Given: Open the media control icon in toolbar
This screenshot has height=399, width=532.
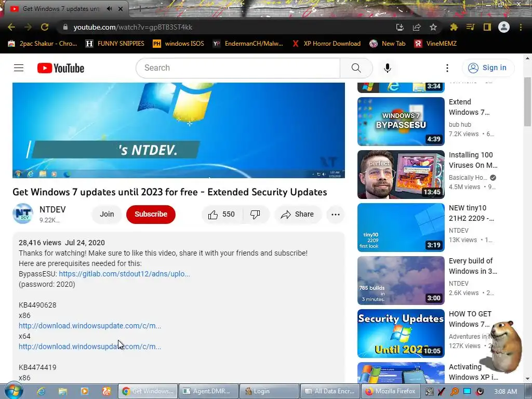Looking at the screenshot, I should pos(470,27).
